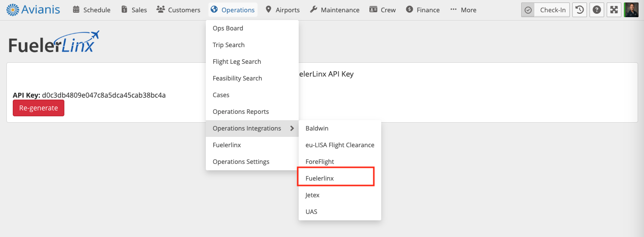644x237 pixels.
Task: Expand the More menu
Action: click(x=463, y=10)
